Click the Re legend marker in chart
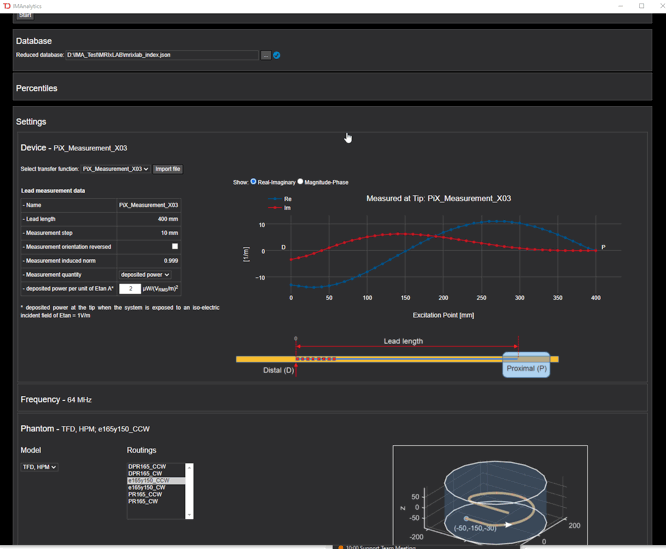666x549 pixels. point(276,199)
